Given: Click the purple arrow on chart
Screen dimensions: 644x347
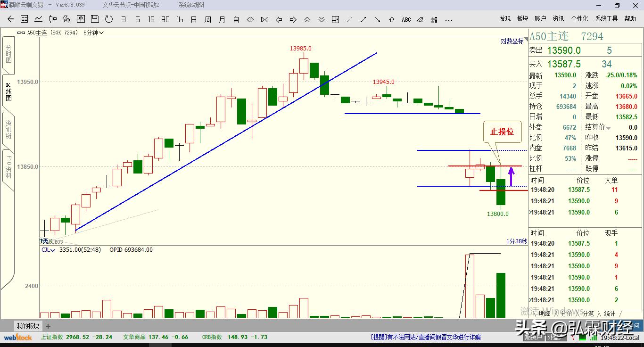Looking at the screenshot, I should 511,177.
